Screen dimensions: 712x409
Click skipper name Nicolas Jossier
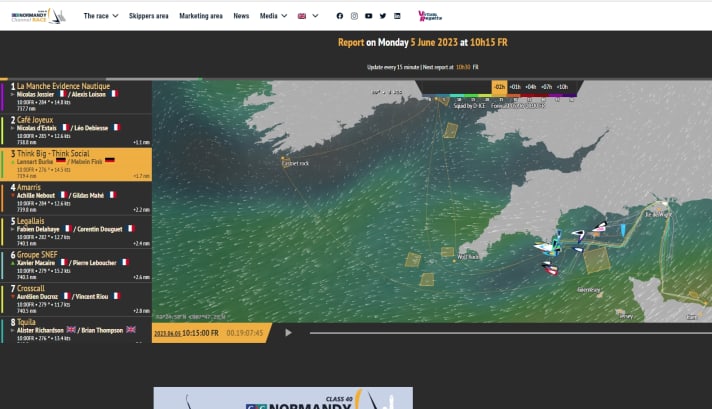pos(35,94)
